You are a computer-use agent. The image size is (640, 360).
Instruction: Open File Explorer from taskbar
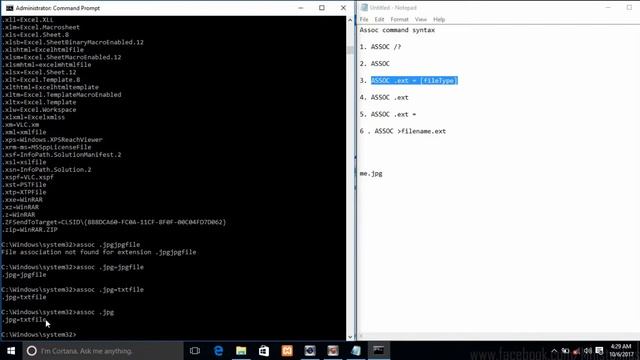point(241,351)
